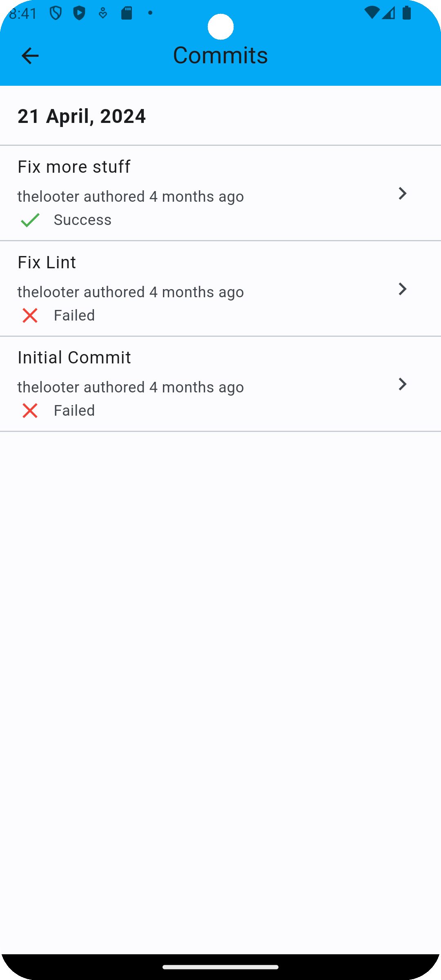Click the red X on Fix Lint
This screenshot has height=980, width=441.
tap(30, 315)
